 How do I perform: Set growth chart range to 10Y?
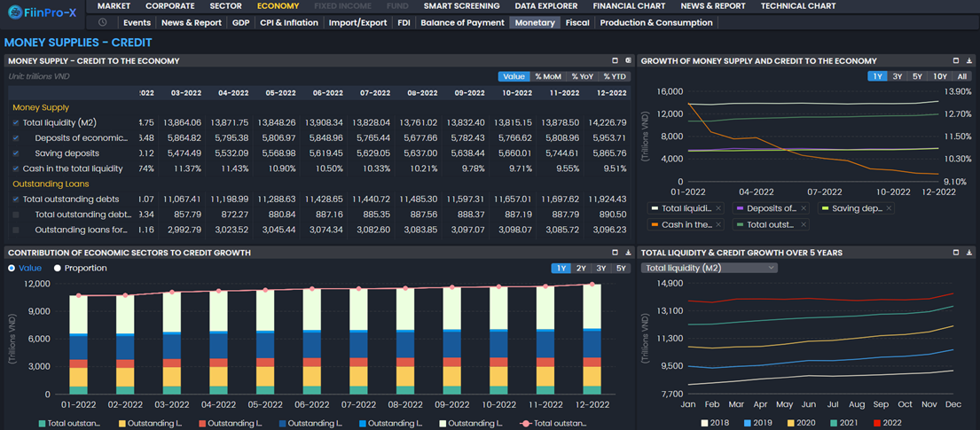point(939,77)
